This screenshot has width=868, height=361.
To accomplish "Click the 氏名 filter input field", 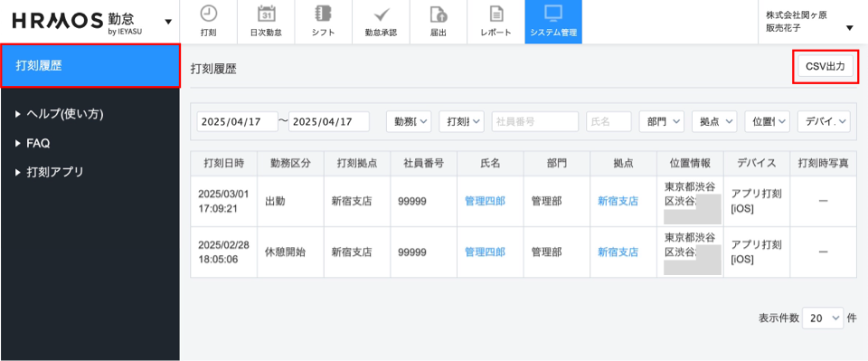I will click(x=609, y=122).
